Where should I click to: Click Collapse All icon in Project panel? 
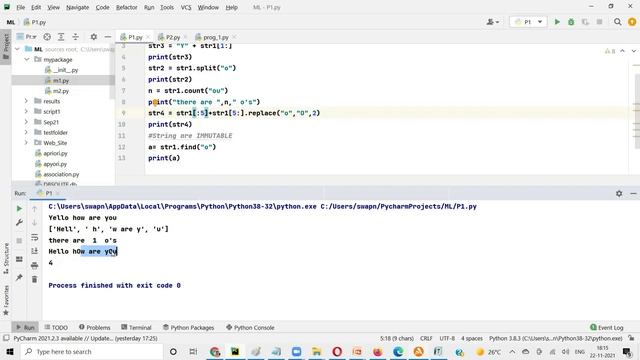click(76, 37)
